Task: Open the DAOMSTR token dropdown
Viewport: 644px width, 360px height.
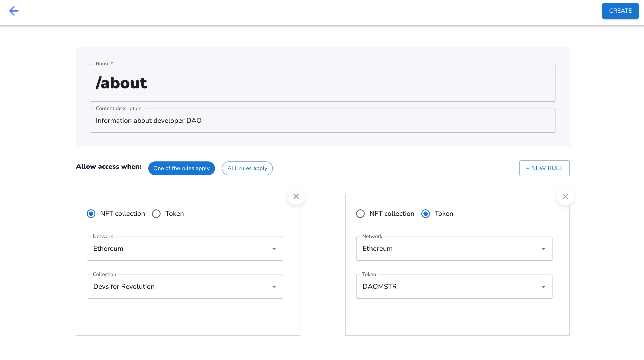Action: click(x=454, y=286)
